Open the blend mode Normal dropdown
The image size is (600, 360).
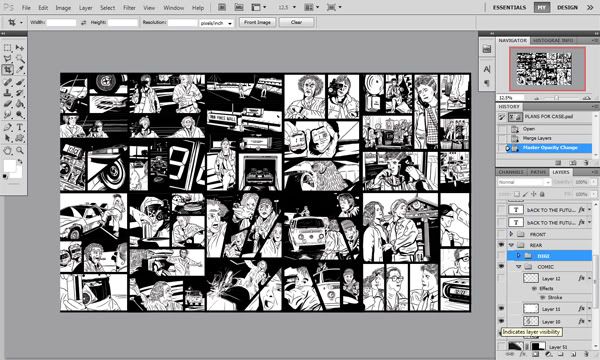(x=524, y=182)
